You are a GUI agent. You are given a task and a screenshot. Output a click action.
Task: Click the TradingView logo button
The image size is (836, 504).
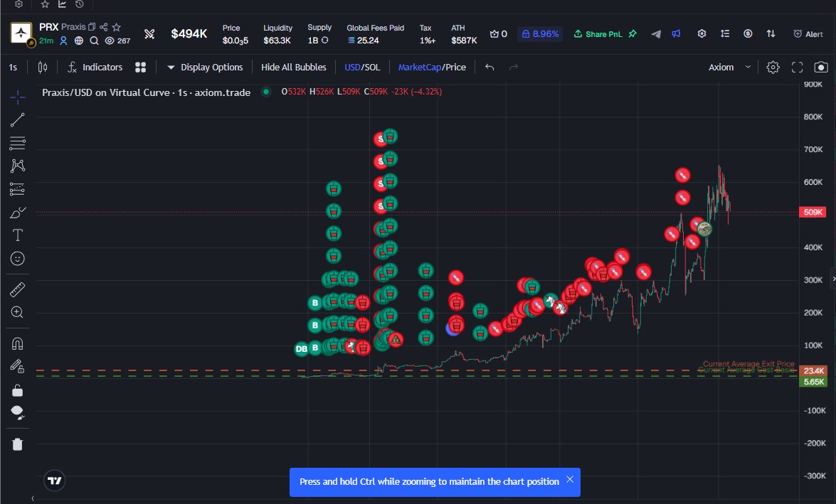(x=54, y=481)
